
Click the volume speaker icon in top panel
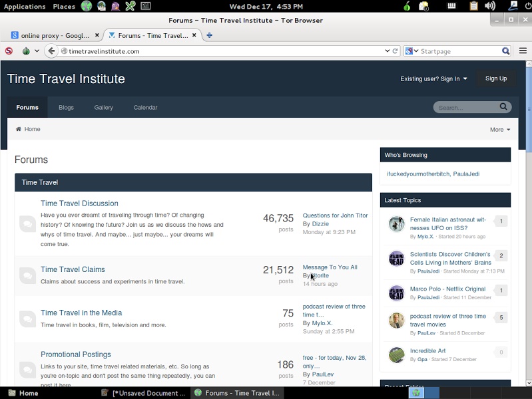(490, 6)
